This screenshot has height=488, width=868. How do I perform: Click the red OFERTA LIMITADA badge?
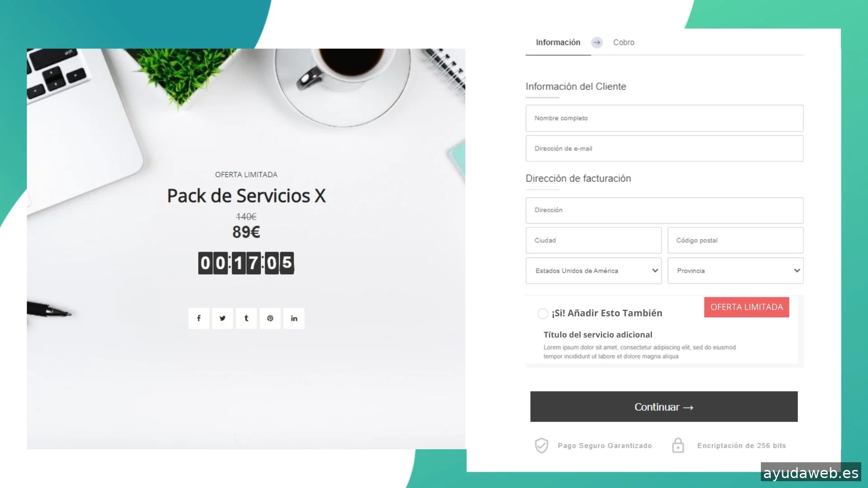click(x=746, y=307)
